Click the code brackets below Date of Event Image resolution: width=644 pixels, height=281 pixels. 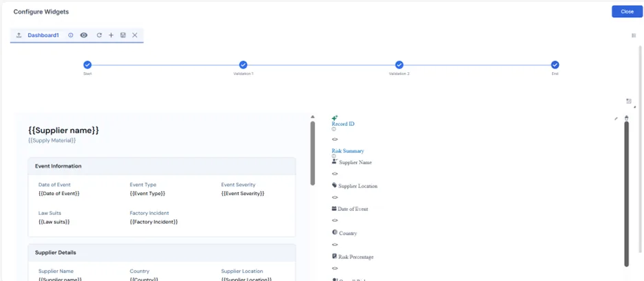pos(335,221)
